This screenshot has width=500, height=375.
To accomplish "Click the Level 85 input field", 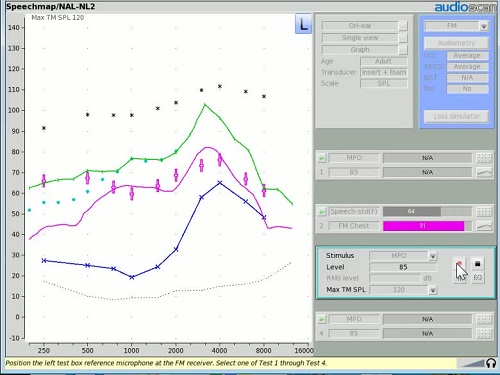I will pos(403,267).
